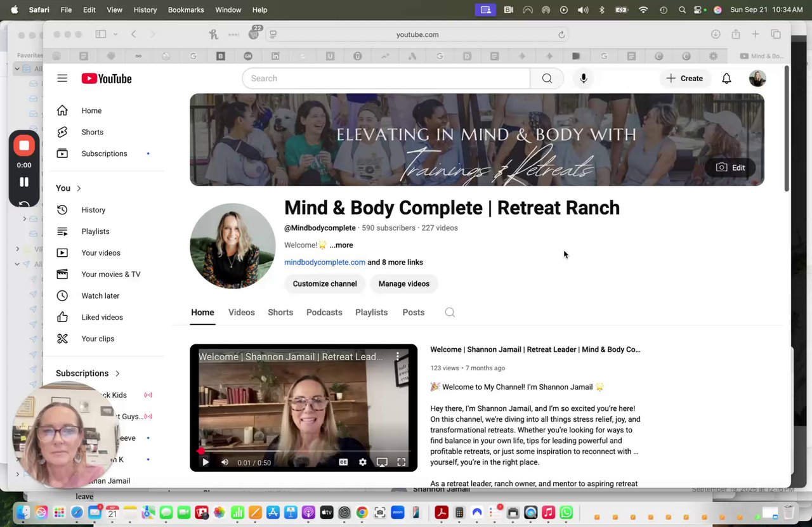Screen dimensions: 812x527
Task: Expand the Subscriptions section
Action: pos(88,374)
